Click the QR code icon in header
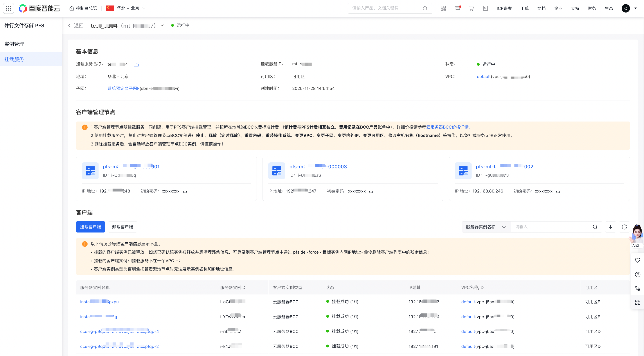 tap(443, 8)
